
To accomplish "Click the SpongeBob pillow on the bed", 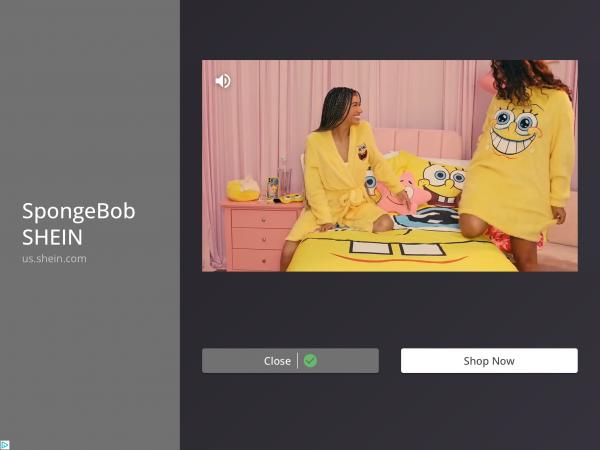I will coord(441,187).
